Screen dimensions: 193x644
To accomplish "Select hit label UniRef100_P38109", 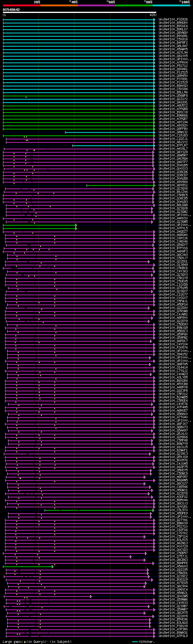I will coord(173,626).
